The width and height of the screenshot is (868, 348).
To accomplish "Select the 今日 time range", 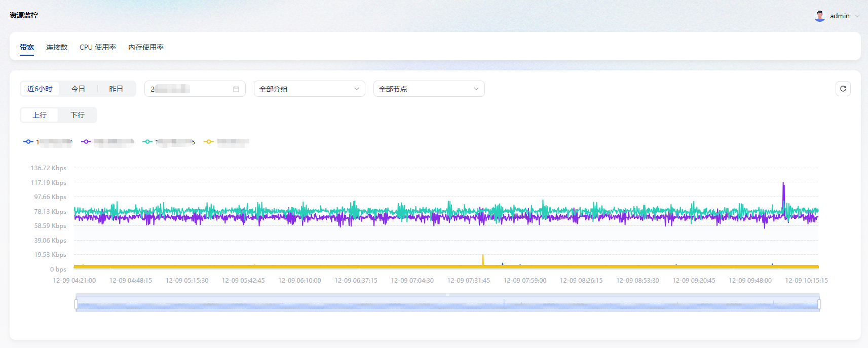I will pyautogui.click(x=78, y=89).
